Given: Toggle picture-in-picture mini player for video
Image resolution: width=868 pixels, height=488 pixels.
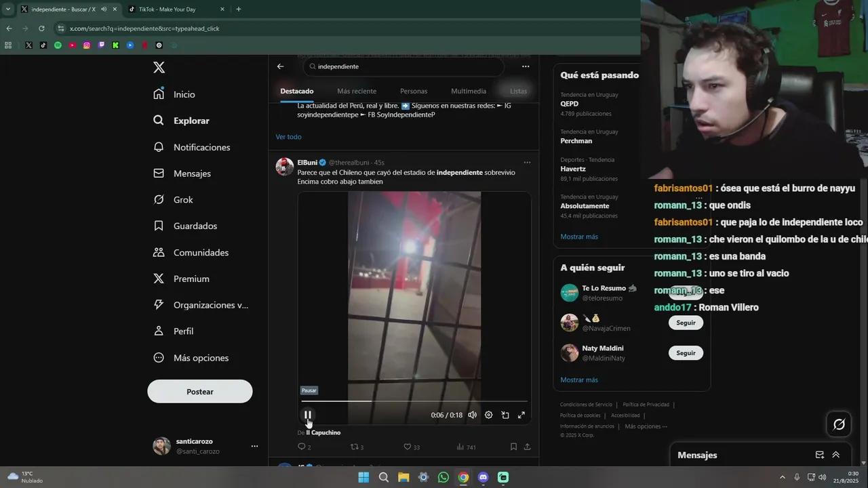Looking at the screenshot, I should (x=505, y=415).
